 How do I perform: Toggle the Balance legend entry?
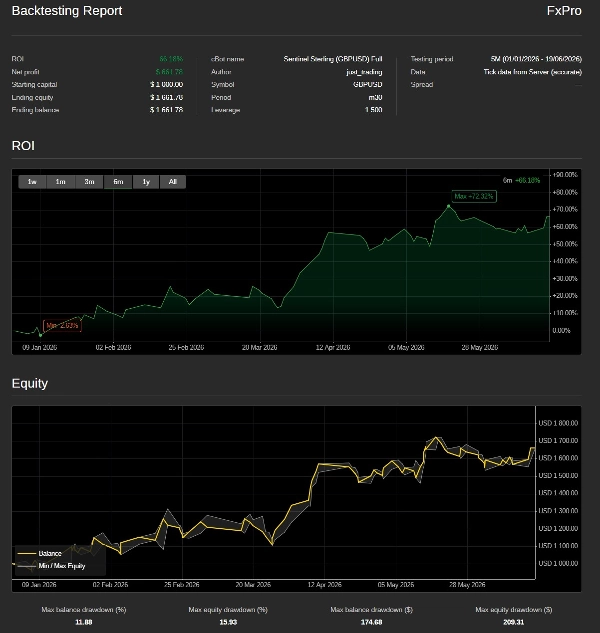(40, 553)
